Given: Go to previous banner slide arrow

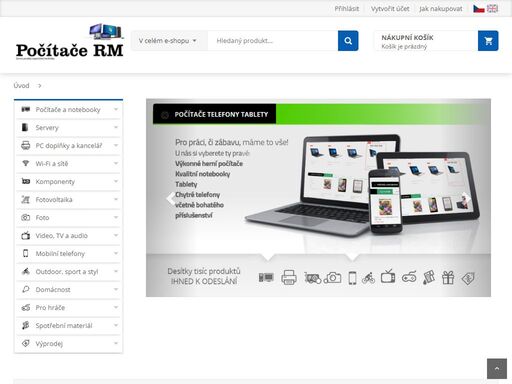Looking at the screenshot, I should (171, 199).
